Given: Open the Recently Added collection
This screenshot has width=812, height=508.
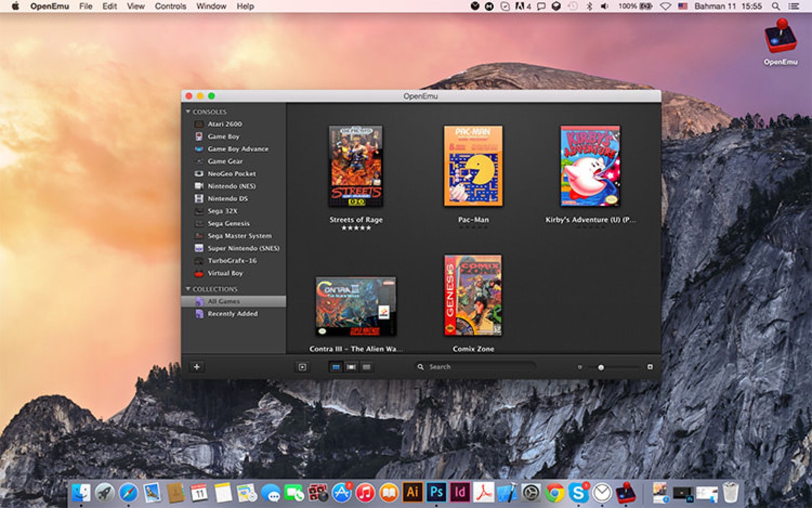Looking at the screenshot, I should (x=234, y=313).
